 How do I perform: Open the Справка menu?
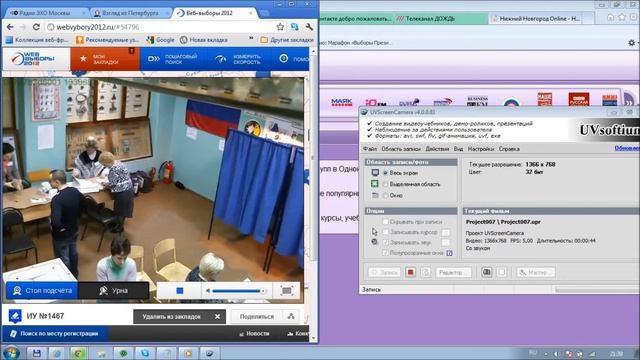click(509, 149)
